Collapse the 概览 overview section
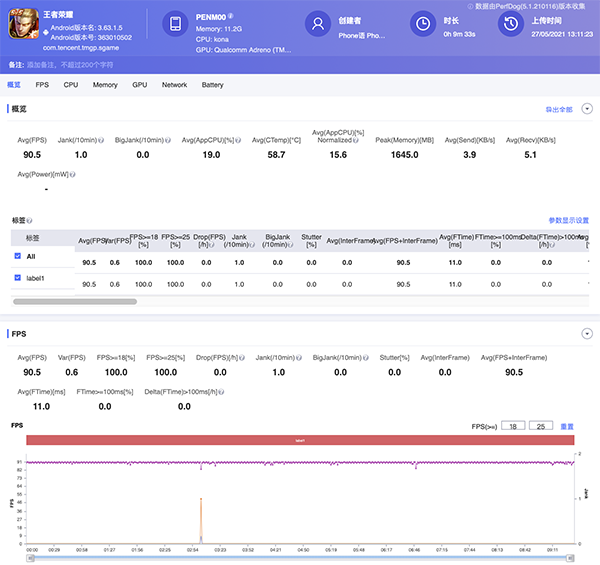The image size is (600, 565). pos(587,108)
